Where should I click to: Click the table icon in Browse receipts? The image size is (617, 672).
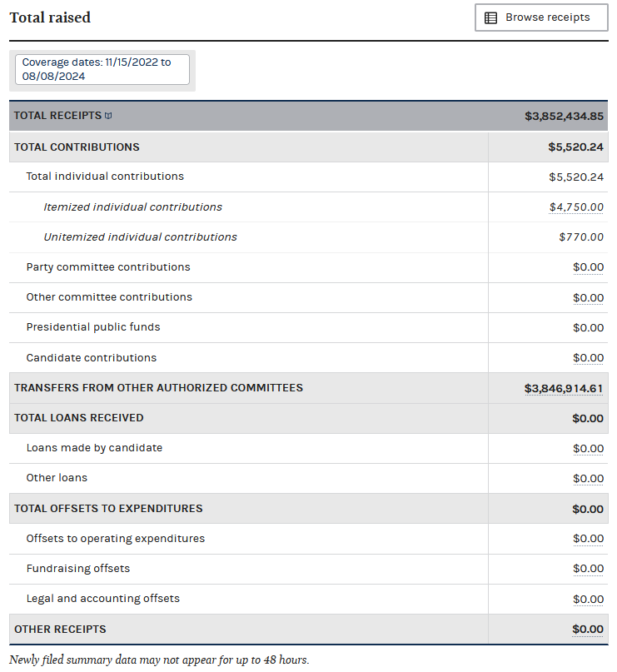(x=490, y=18)
